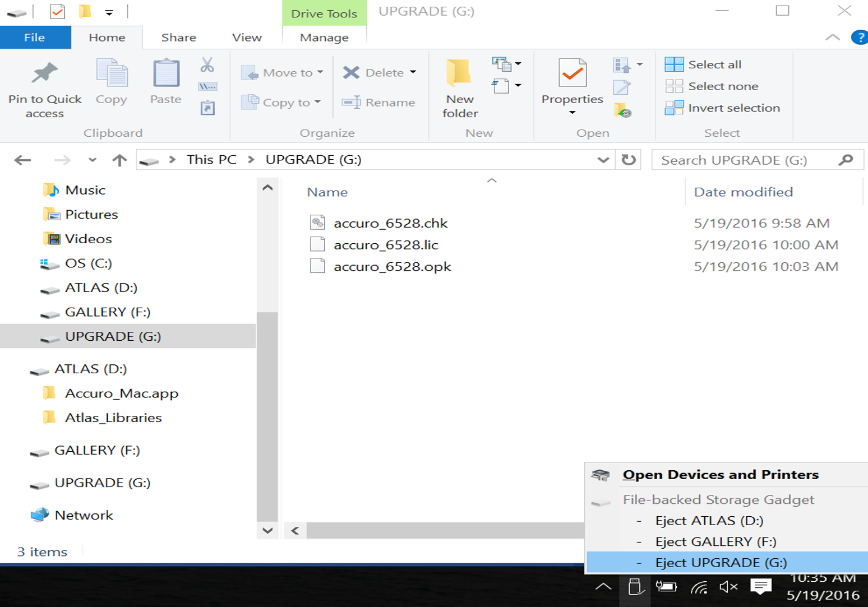
Task: Click the New folder icon in title bar
Action: 85,11
